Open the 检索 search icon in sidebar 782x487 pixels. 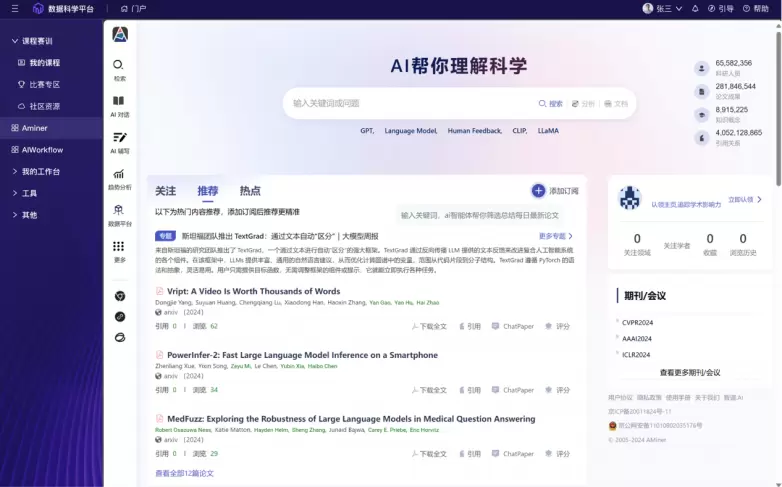119,65
